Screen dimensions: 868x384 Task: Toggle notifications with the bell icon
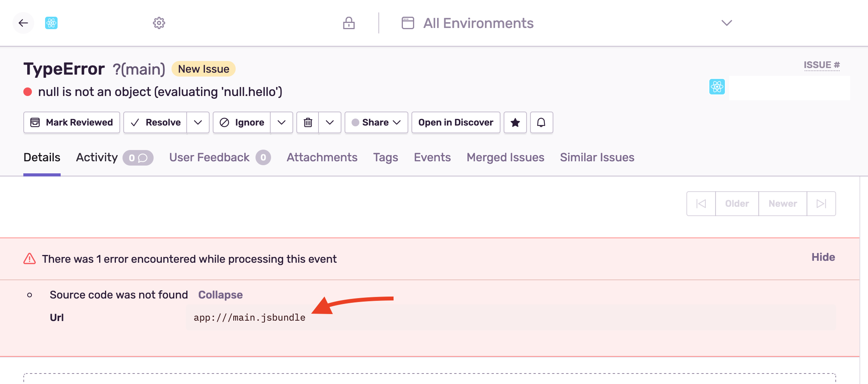(x=541, y=122)
